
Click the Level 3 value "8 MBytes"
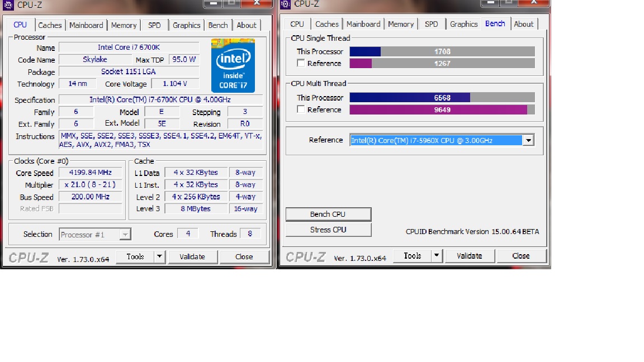click(x=196, y=208)
